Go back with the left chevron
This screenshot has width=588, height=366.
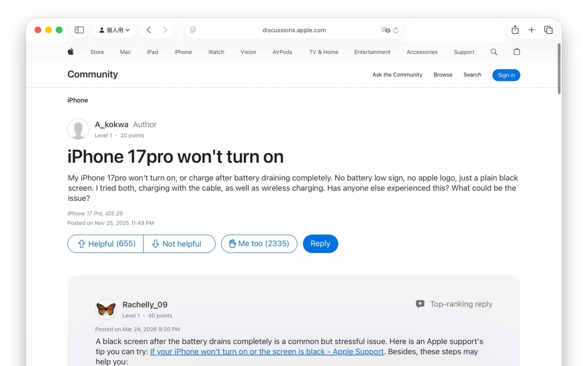coord(149,30)
